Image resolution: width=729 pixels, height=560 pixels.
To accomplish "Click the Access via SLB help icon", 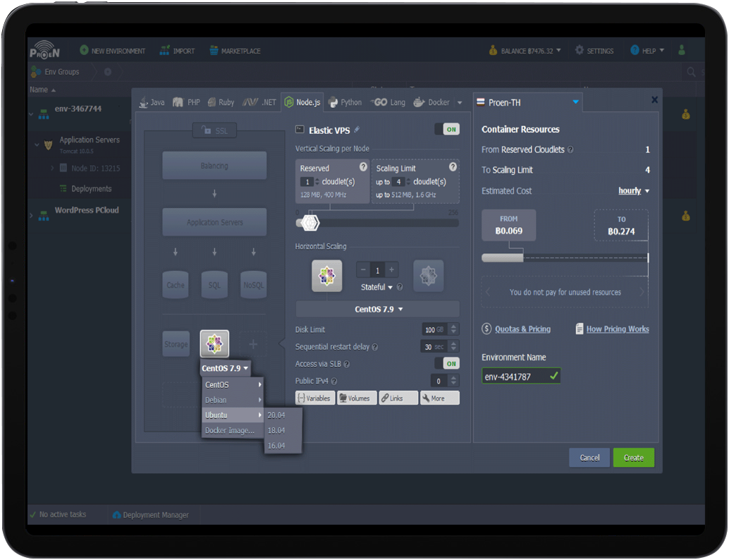I will 346,364.
